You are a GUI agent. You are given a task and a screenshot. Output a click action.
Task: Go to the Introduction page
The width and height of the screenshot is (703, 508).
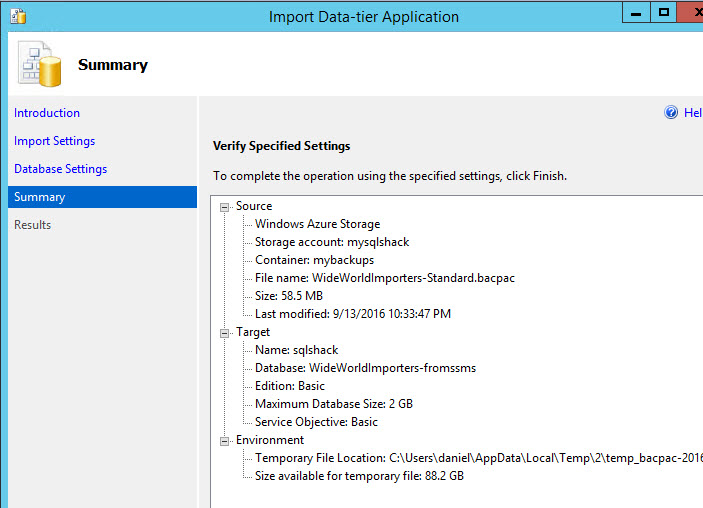(x=47, y=113)
